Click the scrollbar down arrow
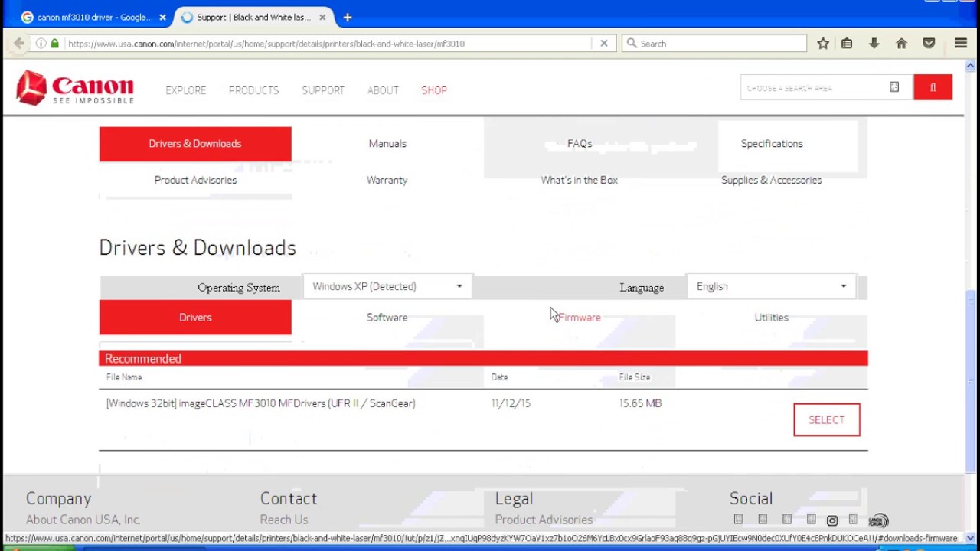This screenshot has height=551, width=980. (x=971, y=538)
